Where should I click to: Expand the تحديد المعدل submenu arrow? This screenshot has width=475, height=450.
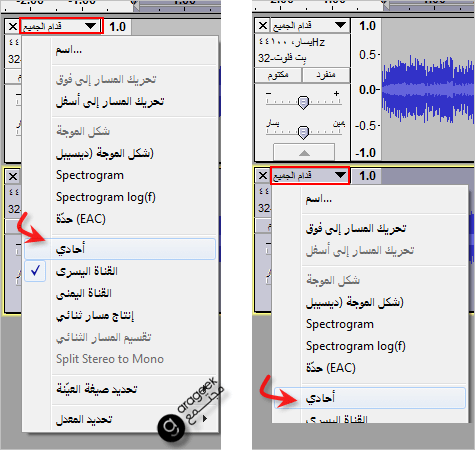(205, 418)
